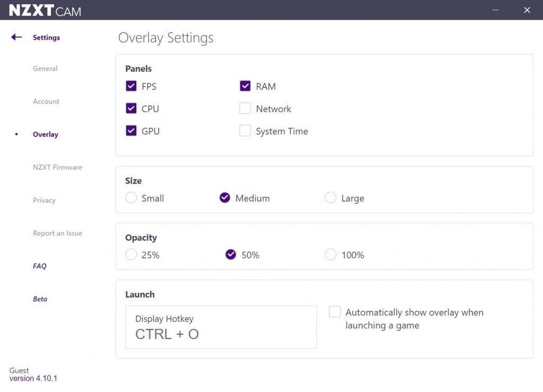Image resolution: width=543 pixels, height=392 pixels.
Task: Select Small overlay size
Action: pyautogui.click(x=132, y=198)
